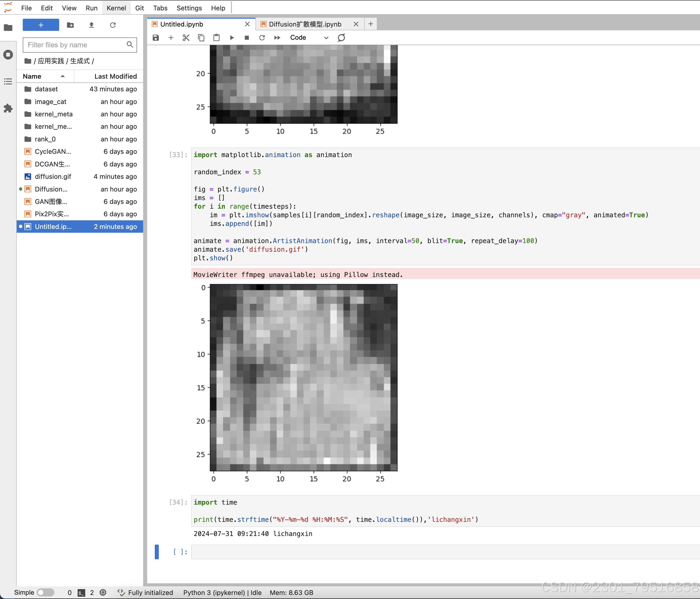Save the notebook with the disk icon
This screenshot has width=700, height=599.
[156, 37]
